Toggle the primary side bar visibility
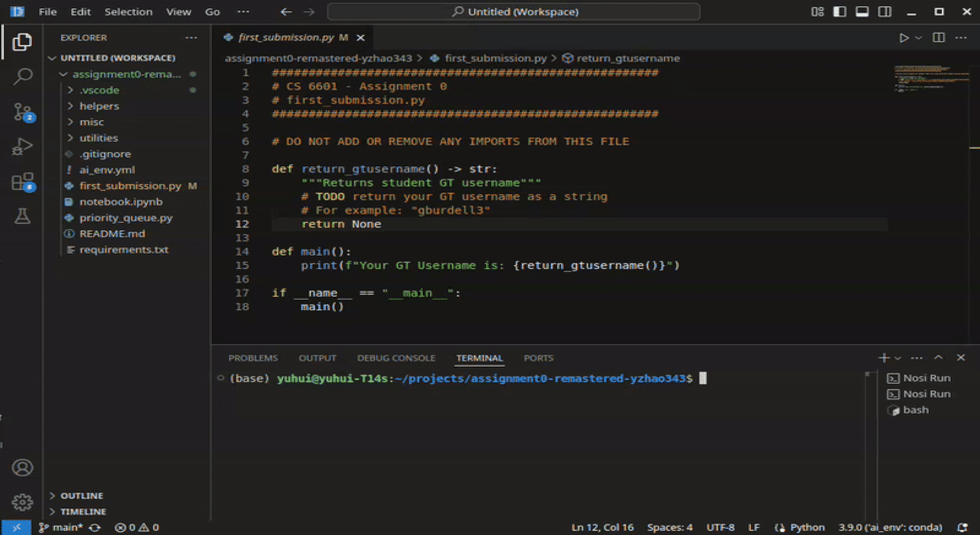 click(839, 12)
